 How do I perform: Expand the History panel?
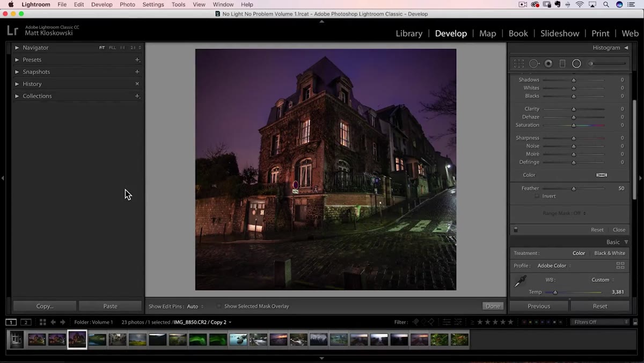[x=17, y=84]
